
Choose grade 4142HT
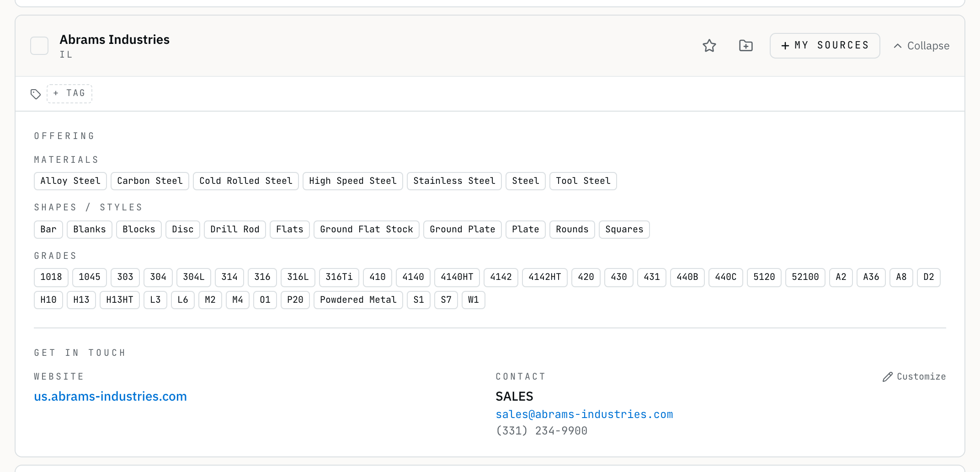[545, 277]
